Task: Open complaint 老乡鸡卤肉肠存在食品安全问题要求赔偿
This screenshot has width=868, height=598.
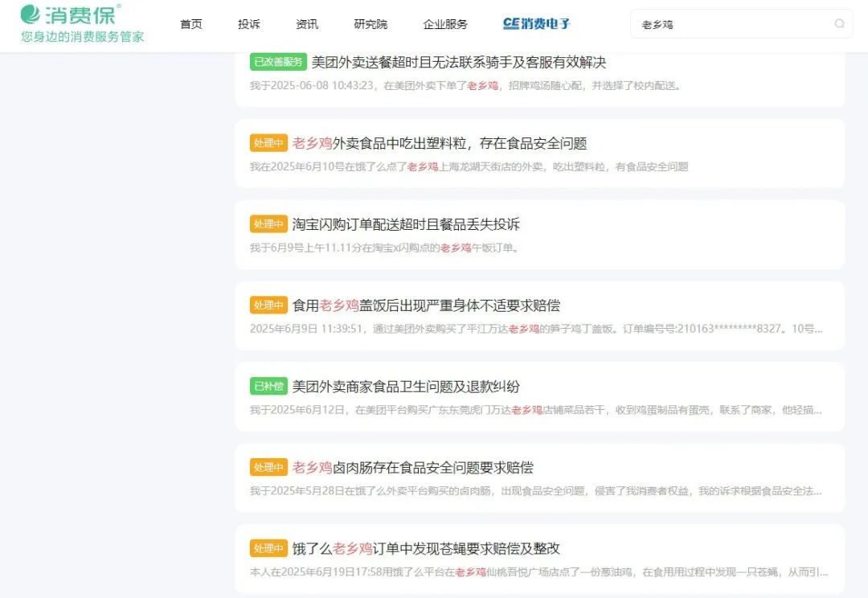Action: pos(412,467)
